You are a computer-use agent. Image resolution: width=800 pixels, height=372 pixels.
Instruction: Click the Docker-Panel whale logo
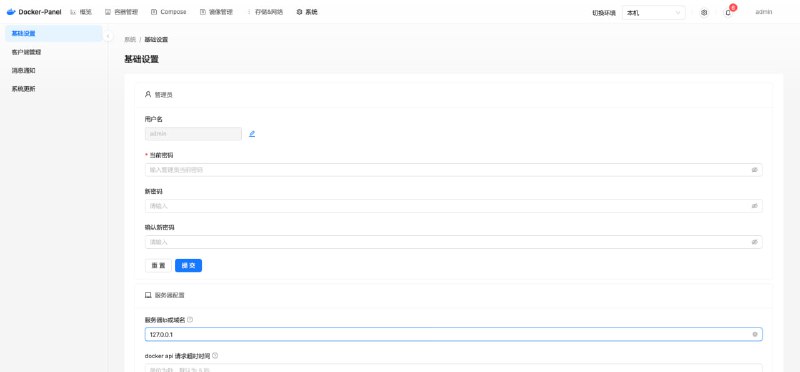tap(11, 12)
